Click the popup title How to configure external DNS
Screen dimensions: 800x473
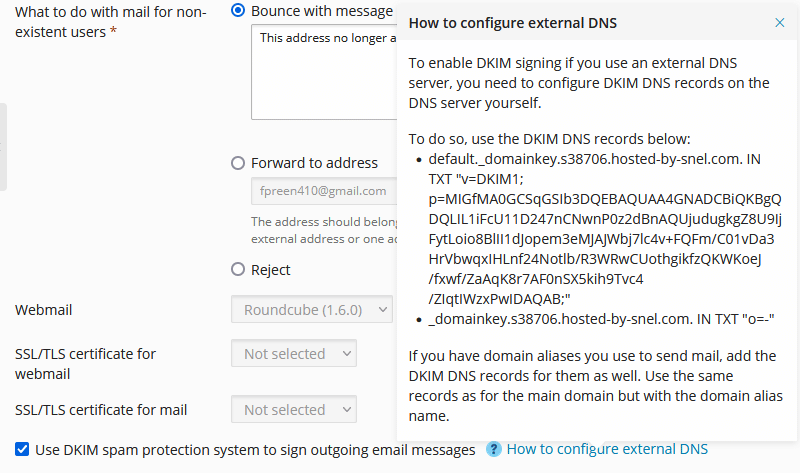tap(513, 23)
